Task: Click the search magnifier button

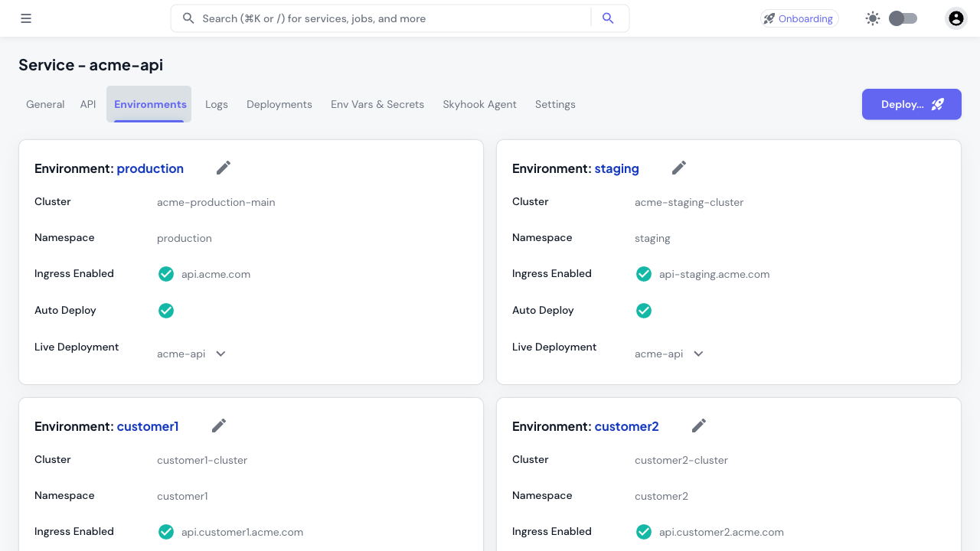Action: point(608,18)
